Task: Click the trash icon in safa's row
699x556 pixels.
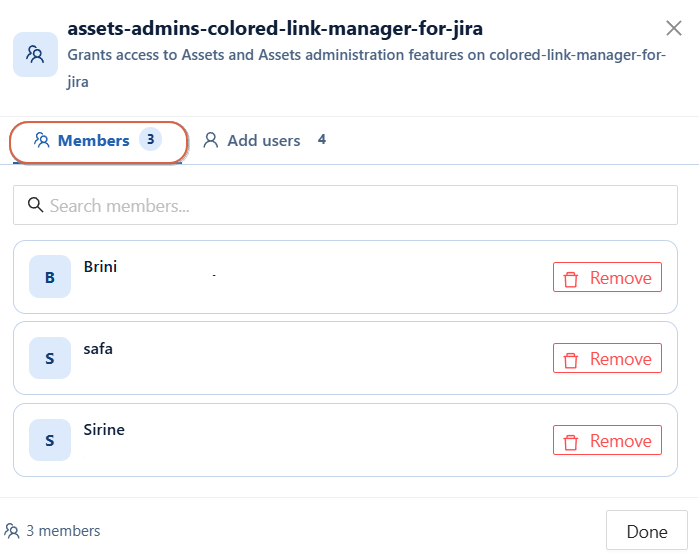Action: coord(571,360)
